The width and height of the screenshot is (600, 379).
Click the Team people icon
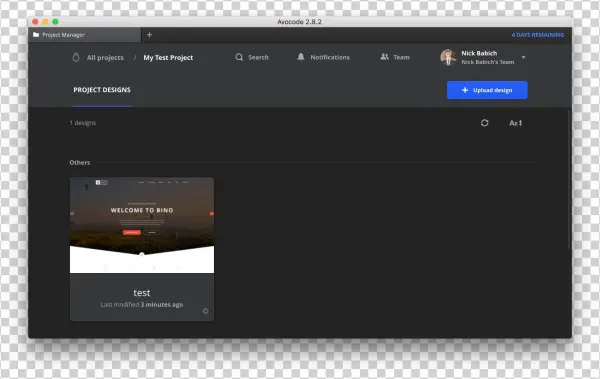pos(385,57)
